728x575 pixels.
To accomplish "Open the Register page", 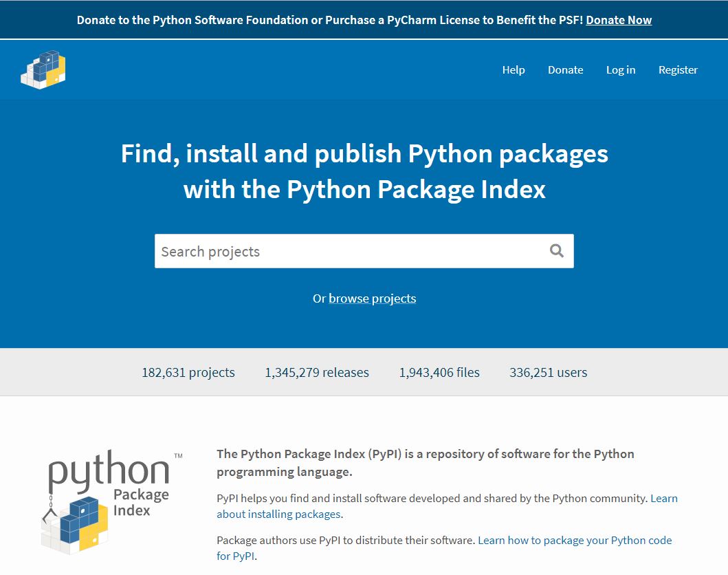I will tap(678, 69).
